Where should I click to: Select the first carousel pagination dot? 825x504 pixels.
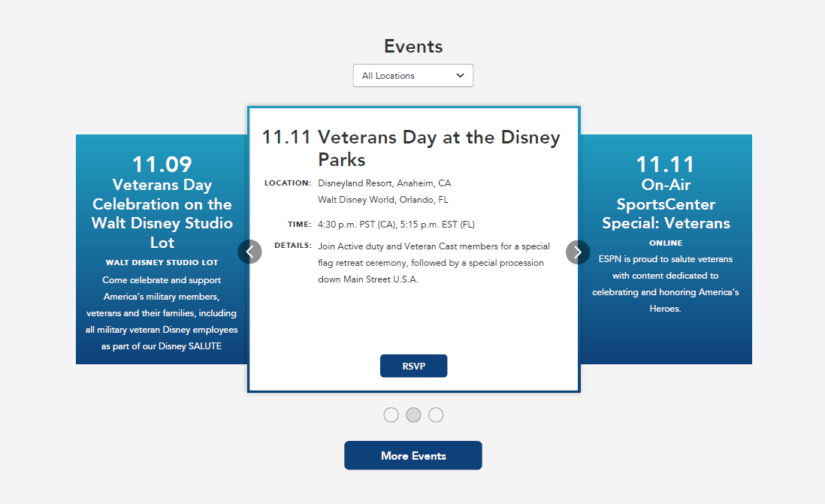[x=391, y=415]
